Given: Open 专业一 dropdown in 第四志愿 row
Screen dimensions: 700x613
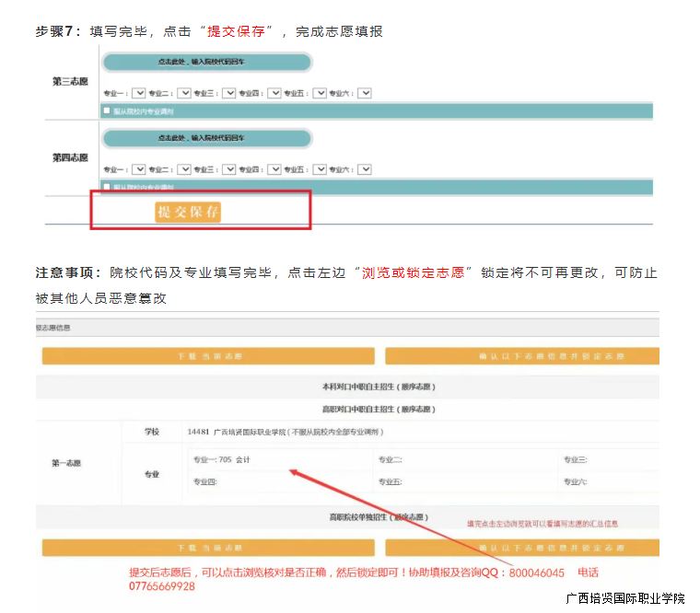Looking at the screenshot, I should (139, 169).
